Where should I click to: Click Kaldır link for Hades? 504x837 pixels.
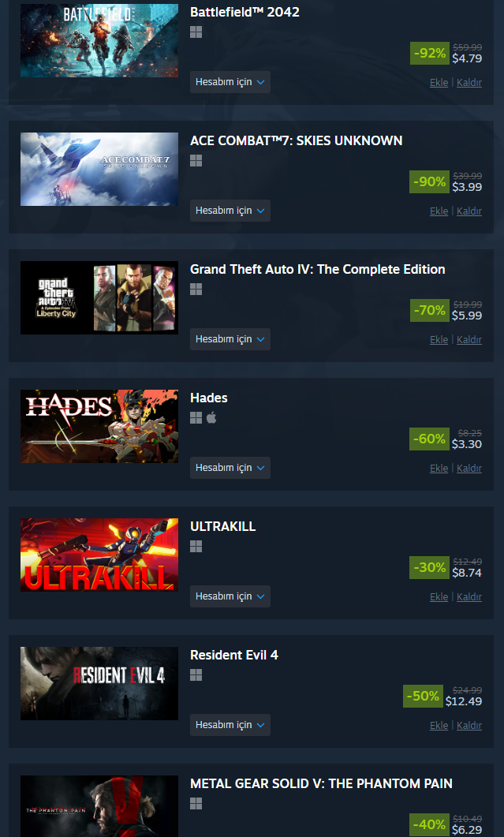469,468
